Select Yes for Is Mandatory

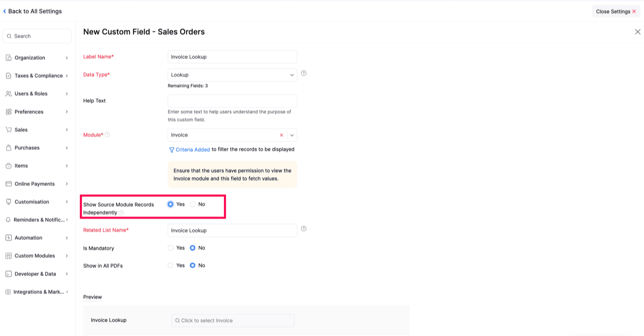[x=171, y=248]
